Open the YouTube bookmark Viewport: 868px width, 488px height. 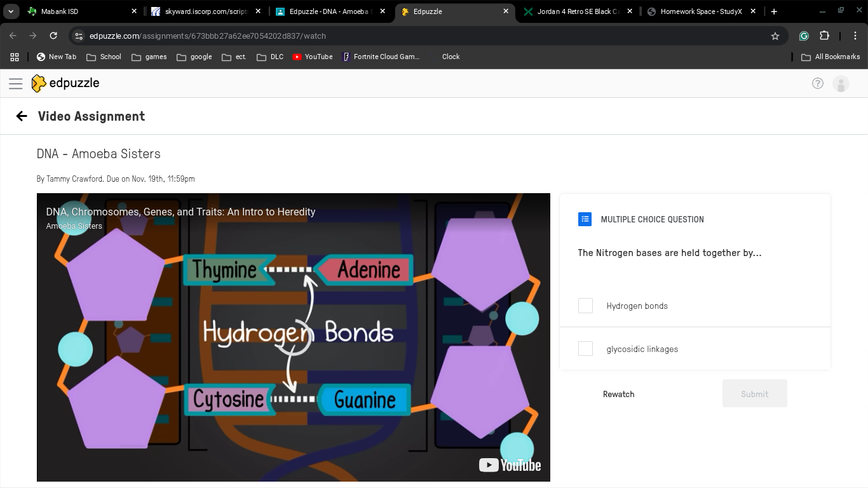(313, 57)
